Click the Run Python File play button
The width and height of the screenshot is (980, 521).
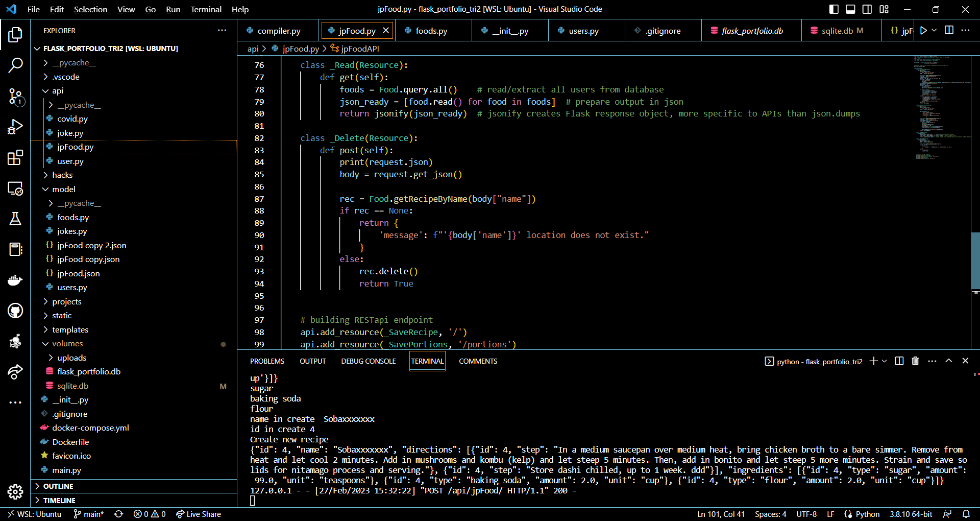coord(923,31)
